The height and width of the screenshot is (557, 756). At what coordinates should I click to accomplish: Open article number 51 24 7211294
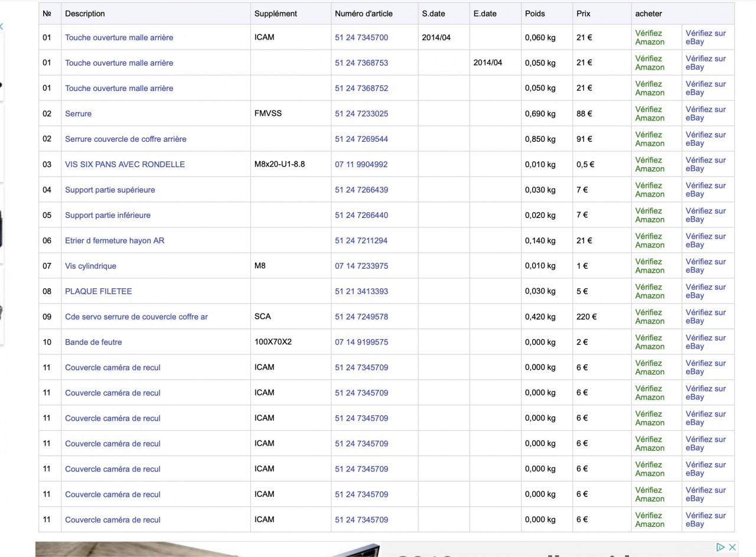point(361,240)
